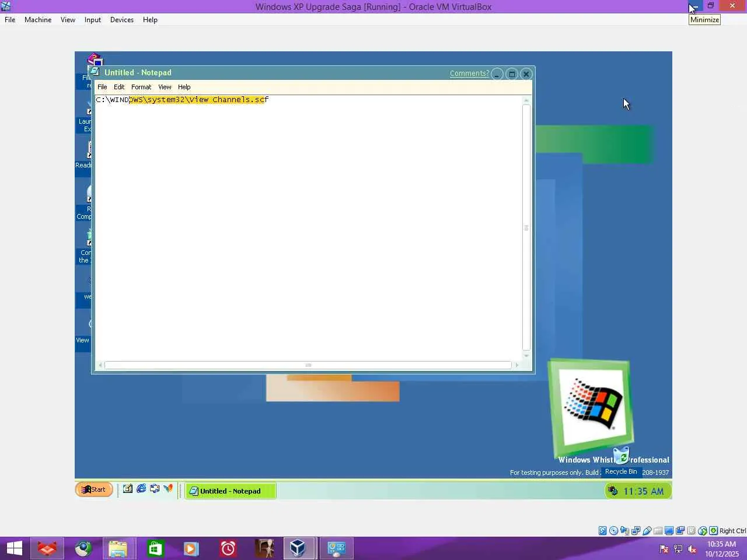Click the VirtualBox cube icon on host taskbar
Screen dimensions: 747x560
(299, 548)
